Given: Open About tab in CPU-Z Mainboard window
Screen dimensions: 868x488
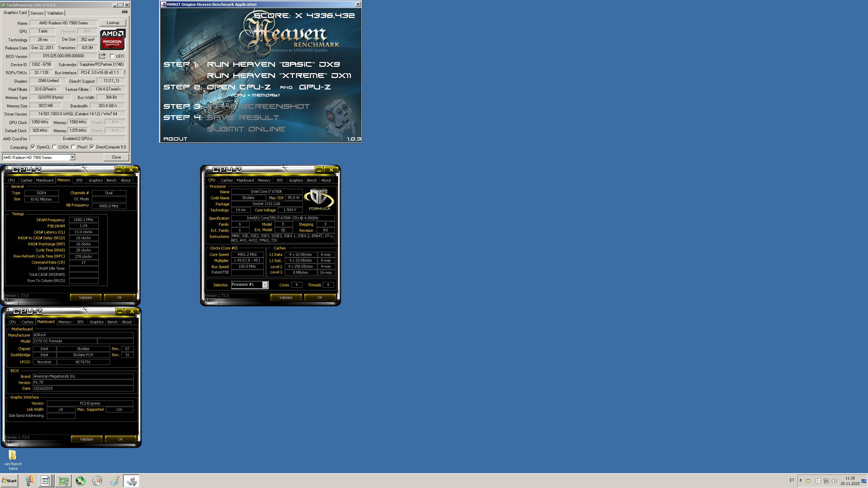Looking at the screenshot, I should coord(126,322).
